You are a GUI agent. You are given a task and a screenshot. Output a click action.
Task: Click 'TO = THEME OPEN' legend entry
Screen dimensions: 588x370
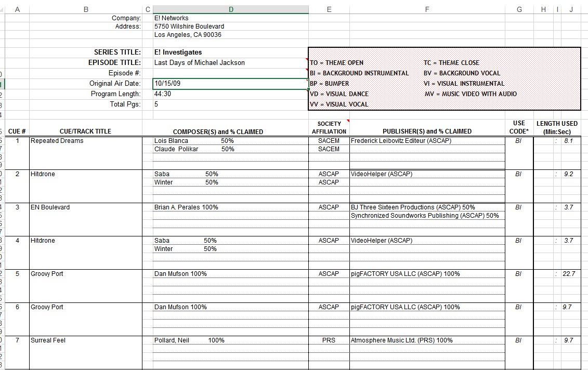(x=336, y=62)
